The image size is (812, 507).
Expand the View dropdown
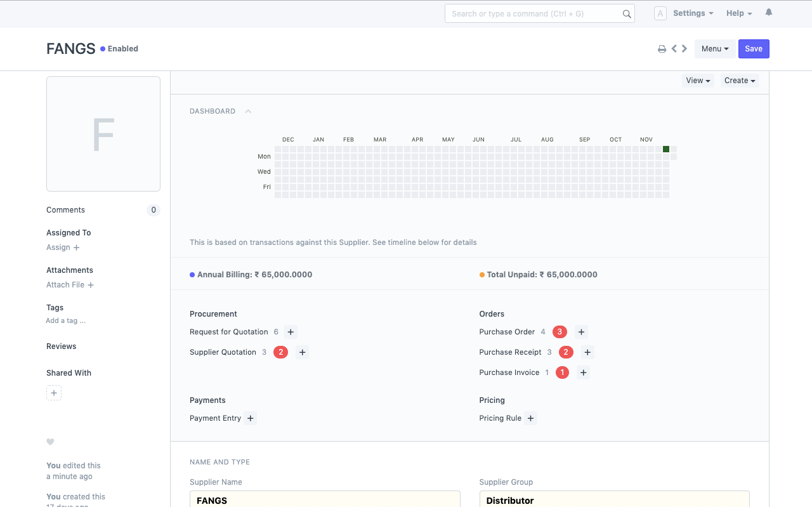coord(698,81)
